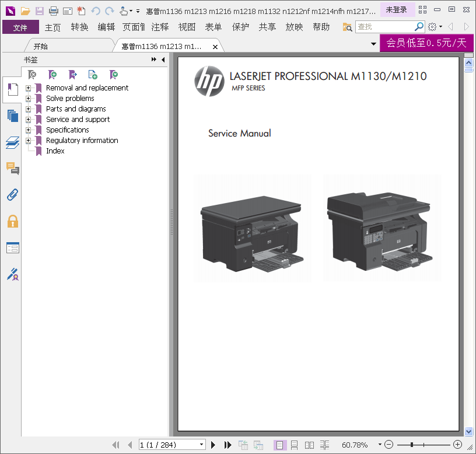Collapse the bookmarks panel with left arrow
This screenshot has width=476, height=454.
(163, 60)
